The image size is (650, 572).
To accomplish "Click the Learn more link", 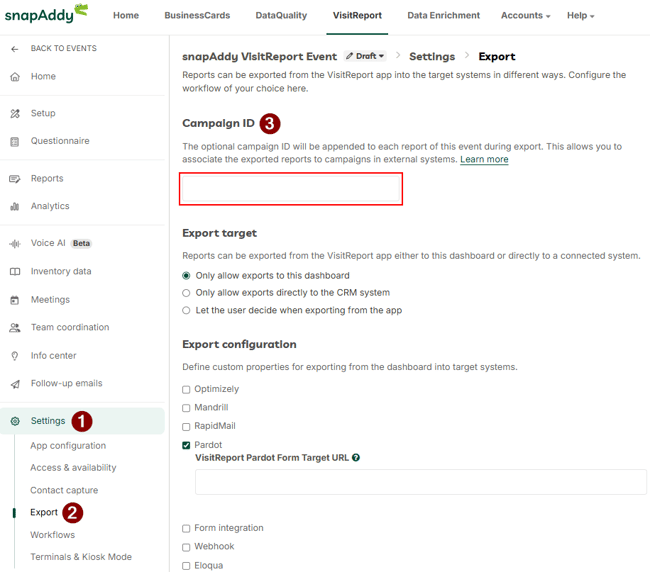I will pos(484,160).
